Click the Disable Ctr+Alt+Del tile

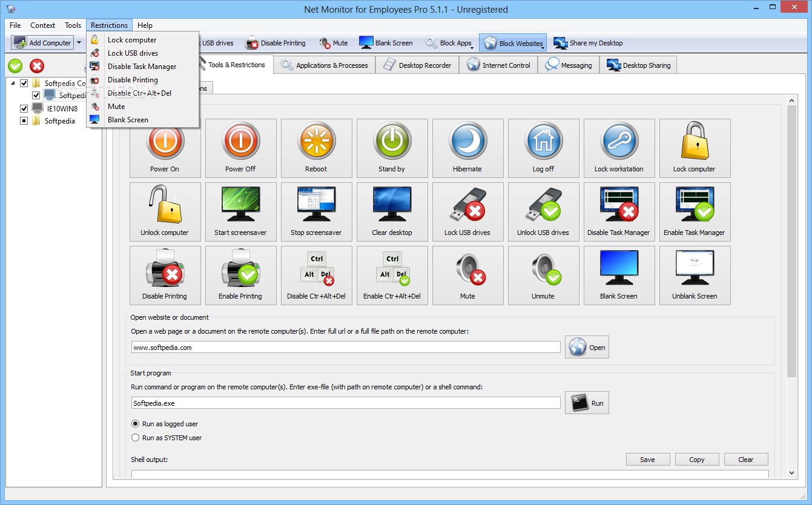coord(316,275)
